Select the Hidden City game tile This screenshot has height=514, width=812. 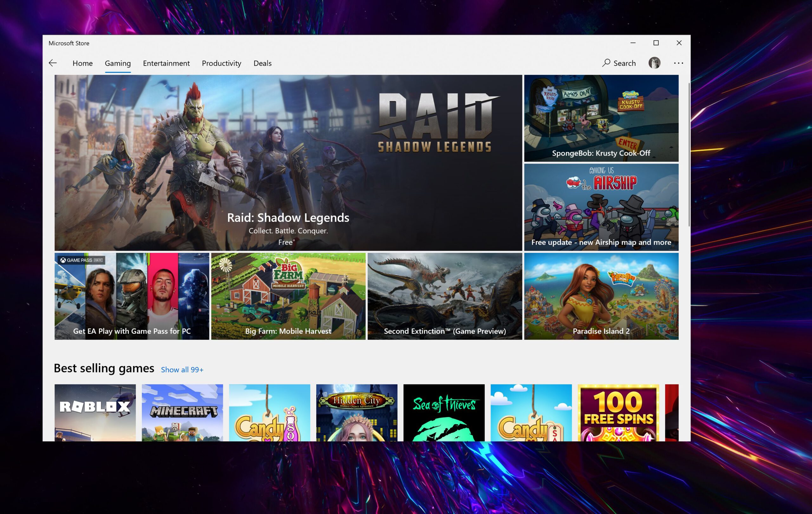[x=357, y=413]
